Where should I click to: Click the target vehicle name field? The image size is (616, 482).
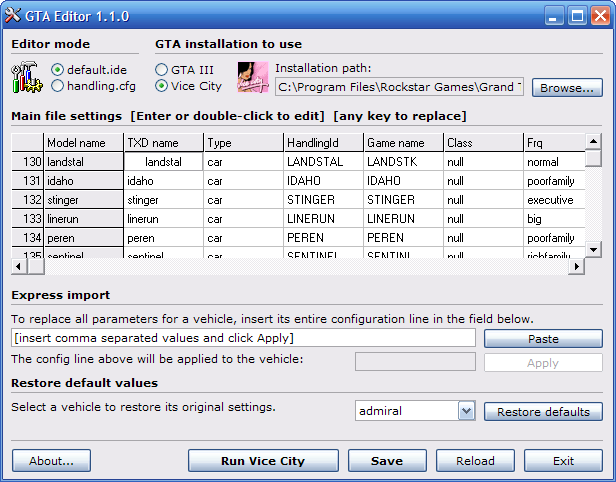pos(415,361)
